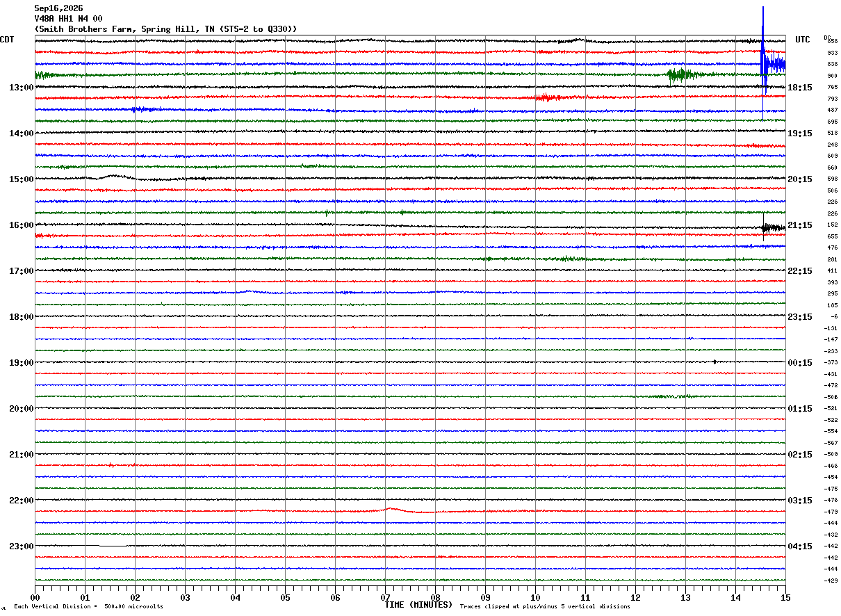
Task: Click the 04:15 UTC time label
Action: pos(801,546)
